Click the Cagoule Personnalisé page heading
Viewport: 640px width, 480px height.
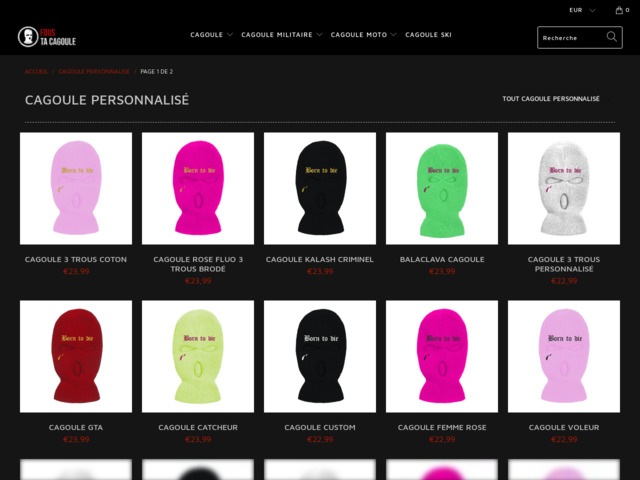tap(107, 100)
